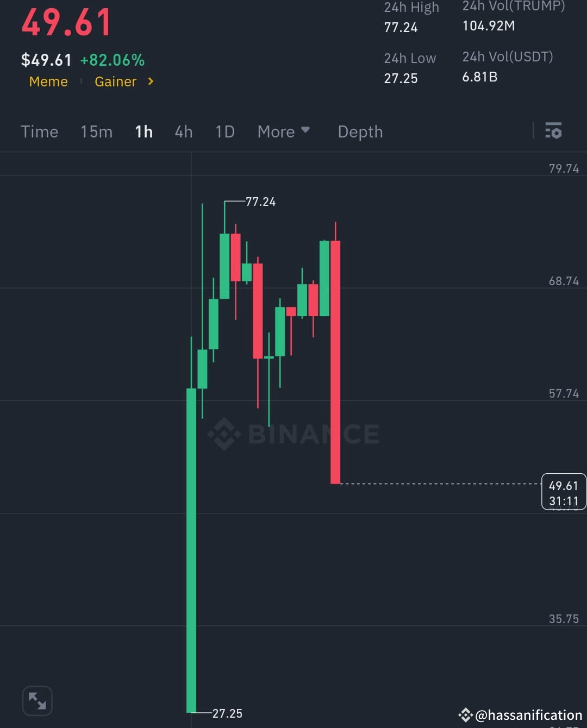Screen dimensions: 587x728
Task: Open the Gainer category link
Action: [x=115, y=81]
